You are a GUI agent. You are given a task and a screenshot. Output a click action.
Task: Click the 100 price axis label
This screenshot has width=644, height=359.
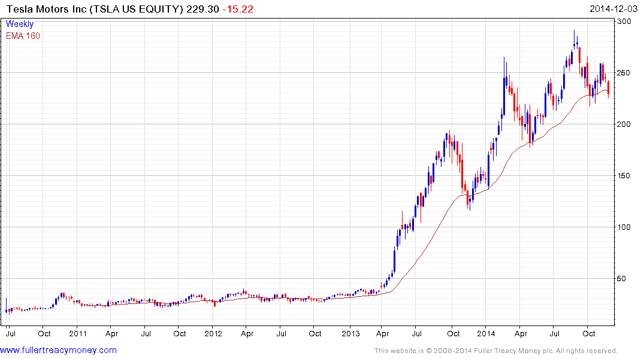[x=624, y=227]
